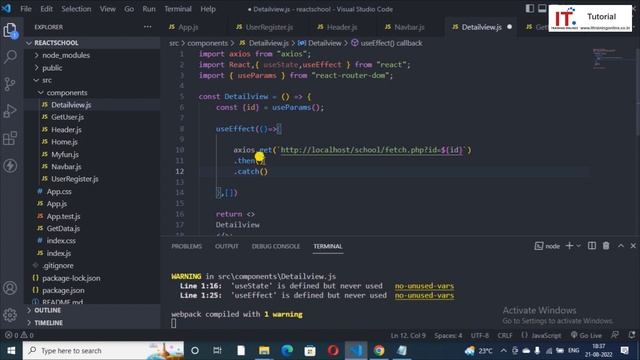The image size is (640, 360).
Task: Open the File menu
Action: click(26, 9)
